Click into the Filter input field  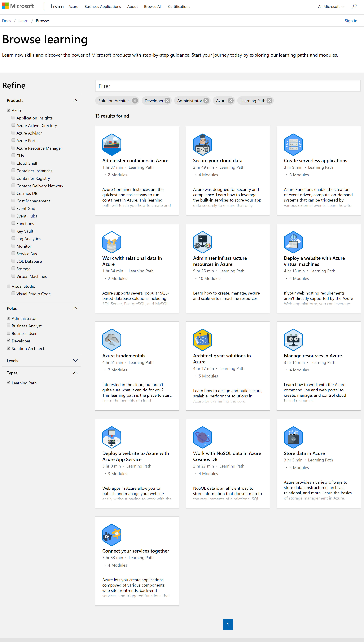(x=228, y=86)
